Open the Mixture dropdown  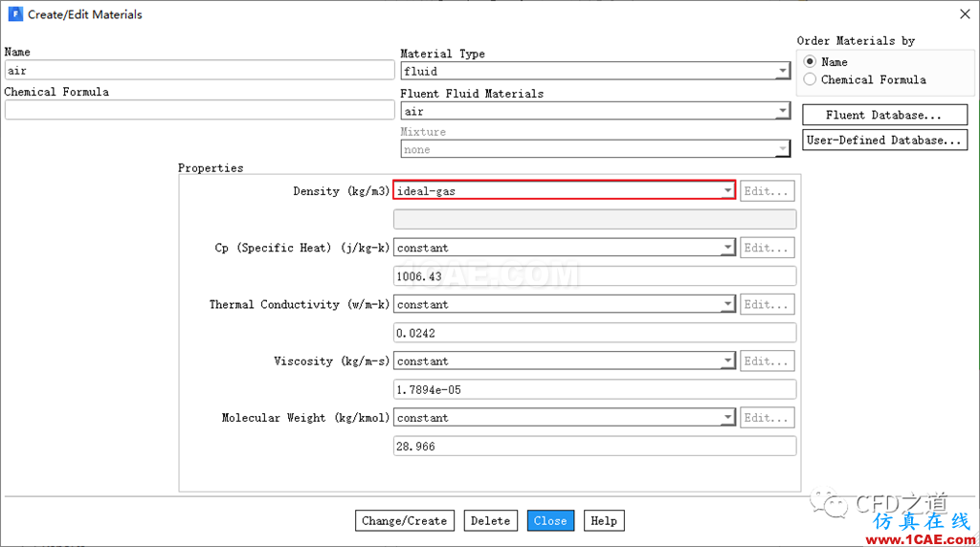pyautogui.click(x=595, y=149)
